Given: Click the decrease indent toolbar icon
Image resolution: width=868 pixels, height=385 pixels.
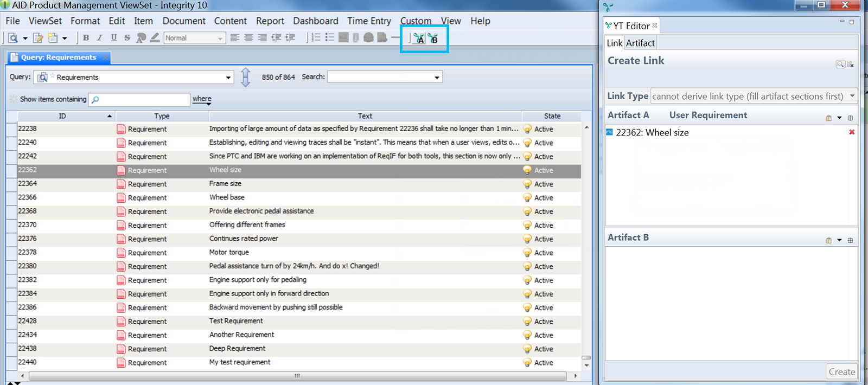Looking at the screenshot, I should coord(276,38).
